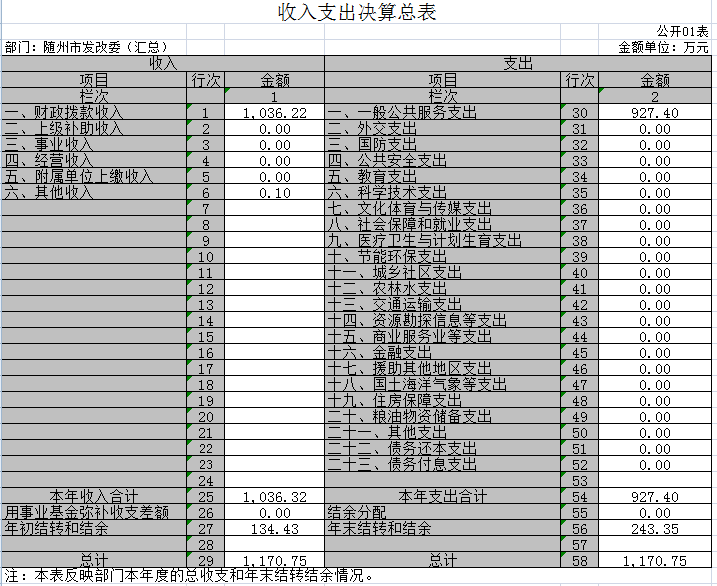Select the 收入 section header
Screen dimensions: 717x586
point(163,63)
